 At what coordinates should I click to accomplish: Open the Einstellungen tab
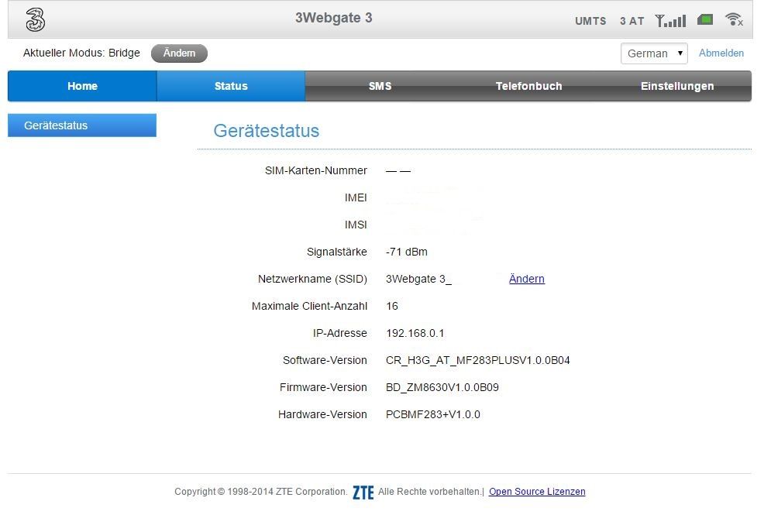(x=676, y=86)
